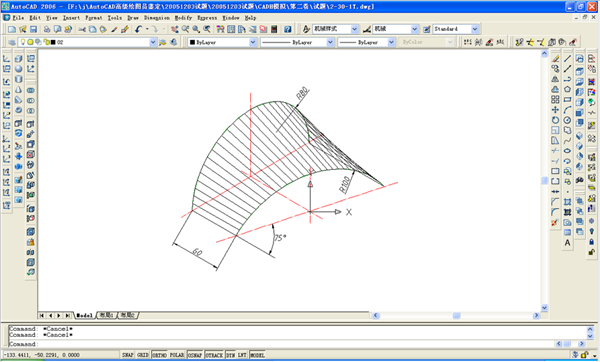
Task: Select the Spline draw tool
Action: (x=567, y=140)
